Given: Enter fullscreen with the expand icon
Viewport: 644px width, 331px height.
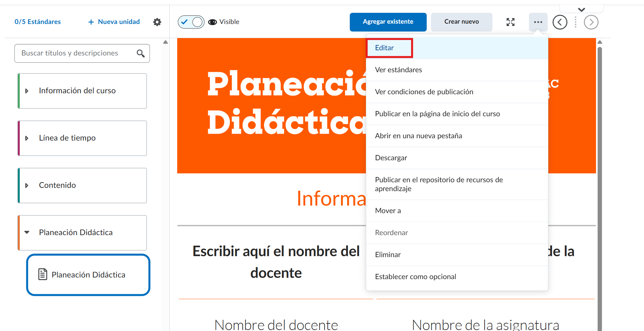Looking at the screenshot, I should point(510,22).
